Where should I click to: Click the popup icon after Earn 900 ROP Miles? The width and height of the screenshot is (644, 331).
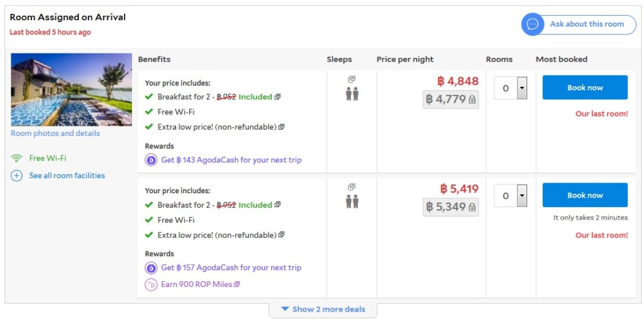pos(237,284)
